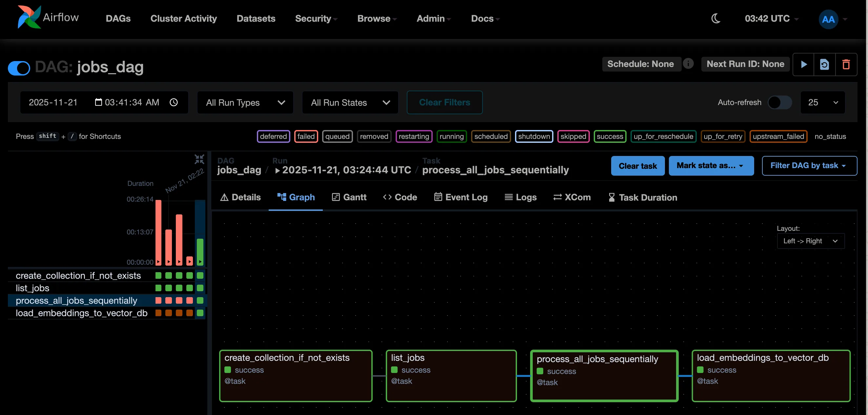
Task: Select the green successful run bar
Action: pyautogui.click(x=200, y=252)
